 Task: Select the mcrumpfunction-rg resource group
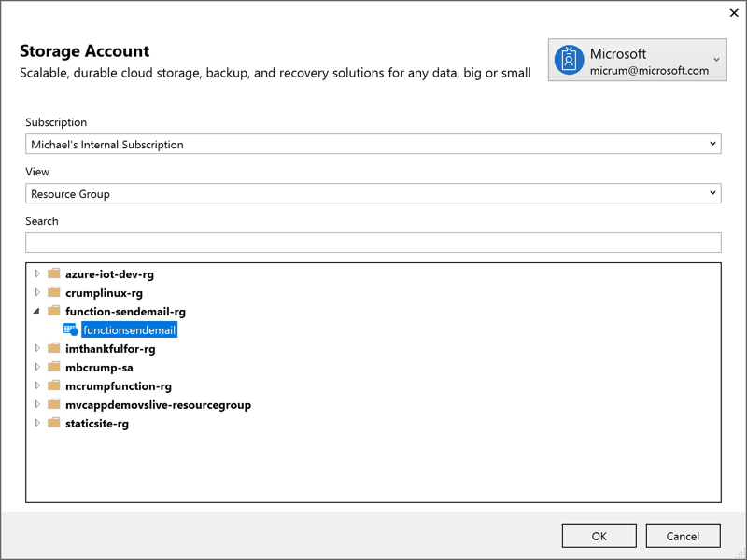(119, 386)
